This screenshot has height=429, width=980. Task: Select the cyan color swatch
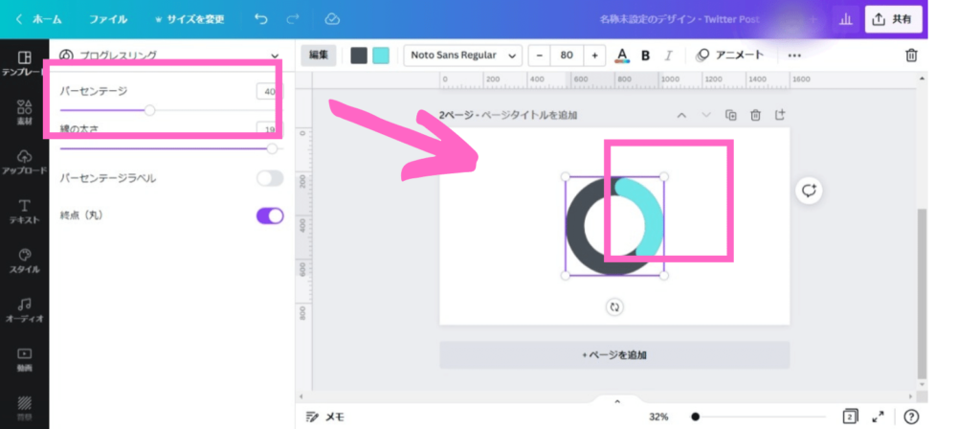(381, 55)
